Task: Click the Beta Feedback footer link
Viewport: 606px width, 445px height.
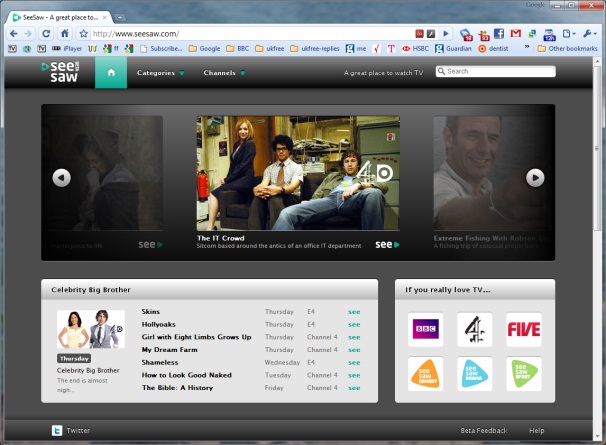Action: click(x=483, y=430)
